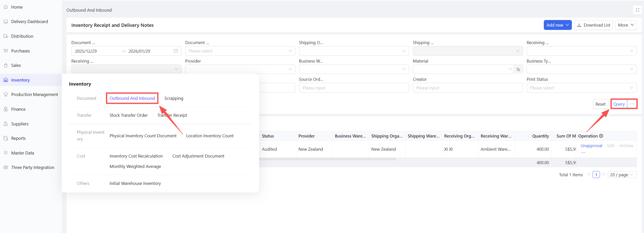Open the Operation column settings gear
The width and height of the screenshot is (644, 233).
(x=601, y=136)
